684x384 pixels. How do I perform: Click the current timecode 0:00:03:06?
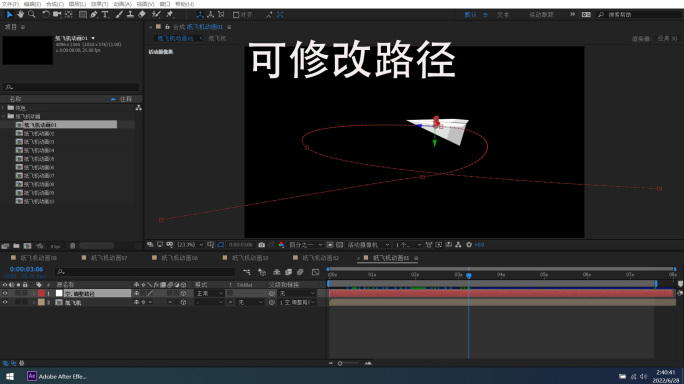(26, 269)
